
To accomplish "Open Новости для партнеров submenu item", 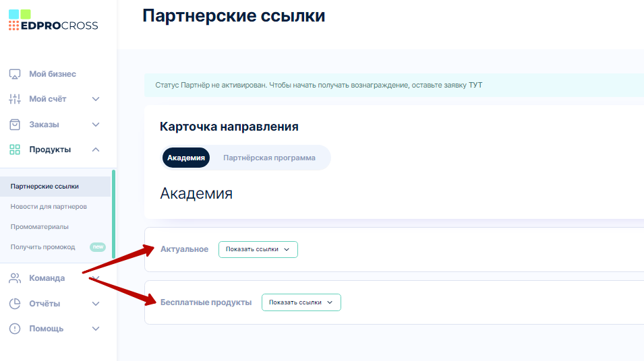I will coord(49,206).
